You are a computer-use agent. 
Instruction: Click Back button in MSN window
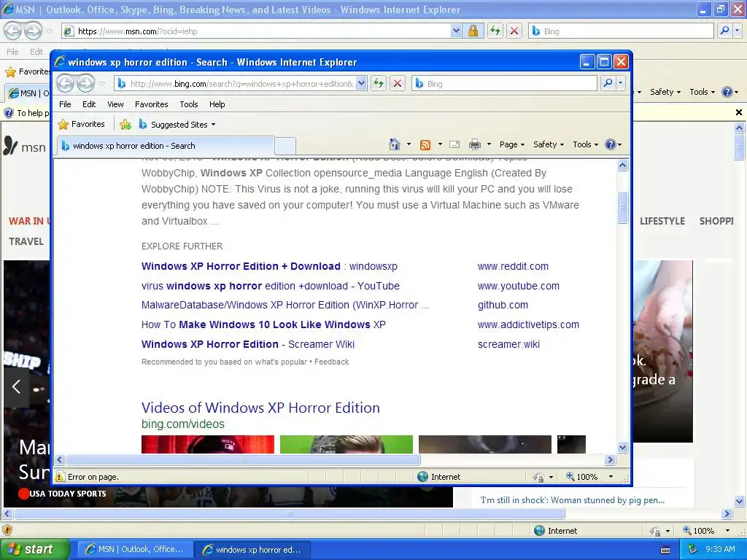pyautogui.click(x=13, y=31)
